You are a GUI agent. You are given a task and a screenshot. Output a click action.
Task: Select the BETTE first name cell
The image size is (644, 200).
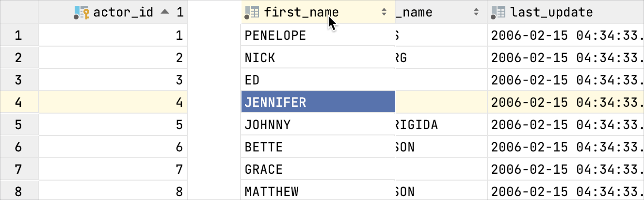[318, 147]
